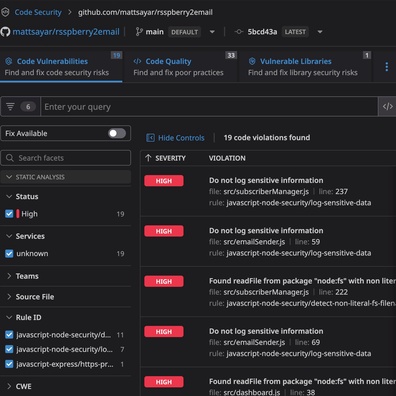
Task: Click the LATEST commit badge
Action: 295,32
